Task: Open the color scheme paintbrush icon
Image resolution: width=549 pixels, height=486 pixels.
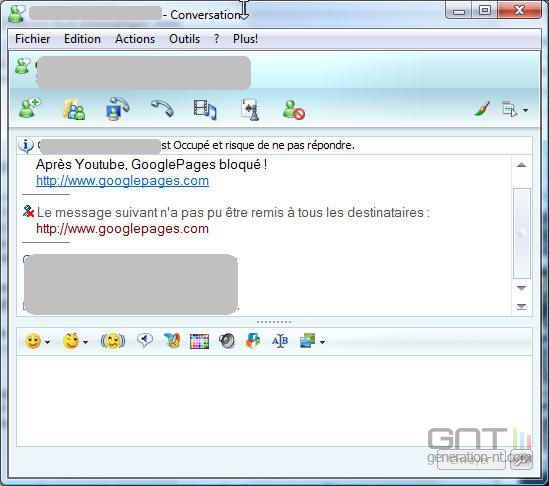Action: 482,109
